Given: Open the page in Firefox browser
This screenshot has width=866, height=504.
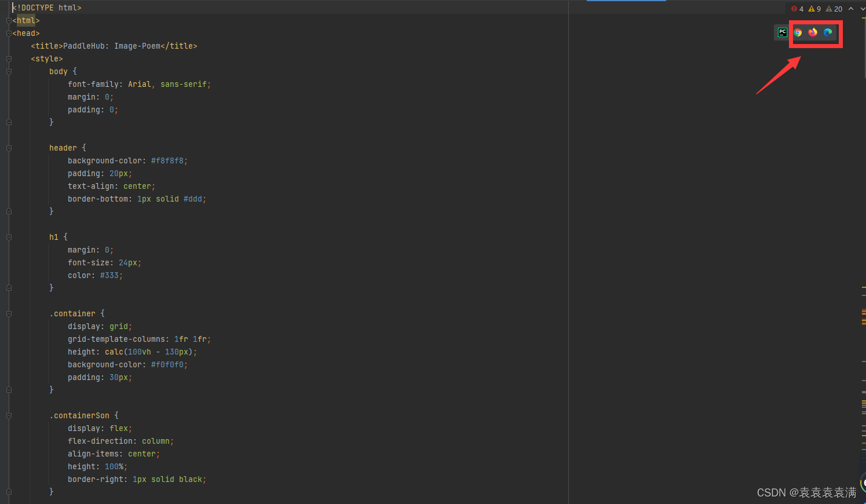Looking at the screenshot, I should coord(813,32).
